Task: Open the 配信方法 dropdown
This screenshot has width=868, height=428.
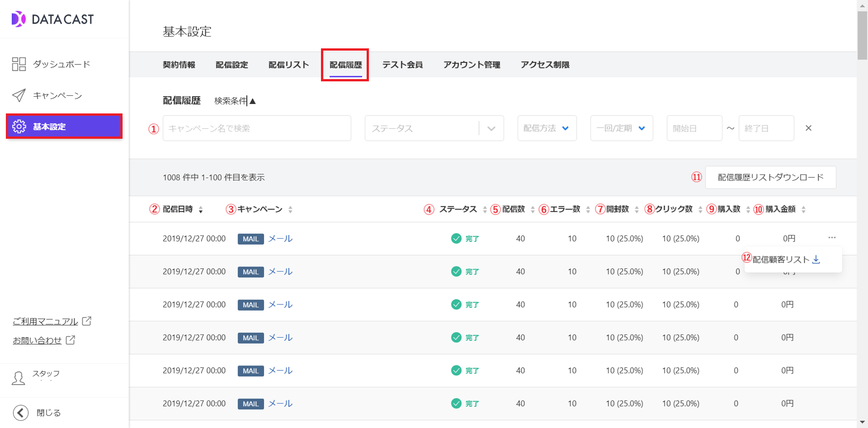Action: pos(547,128)
